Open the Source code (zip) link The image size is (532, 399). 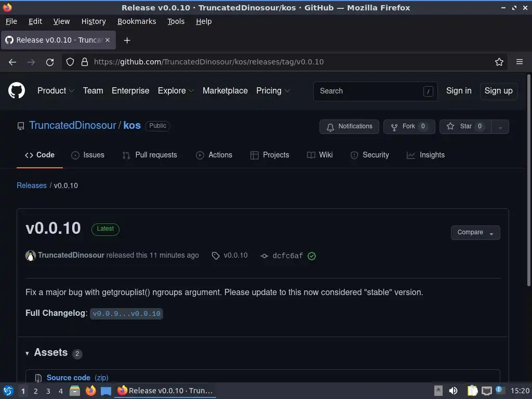click(77, 378)
